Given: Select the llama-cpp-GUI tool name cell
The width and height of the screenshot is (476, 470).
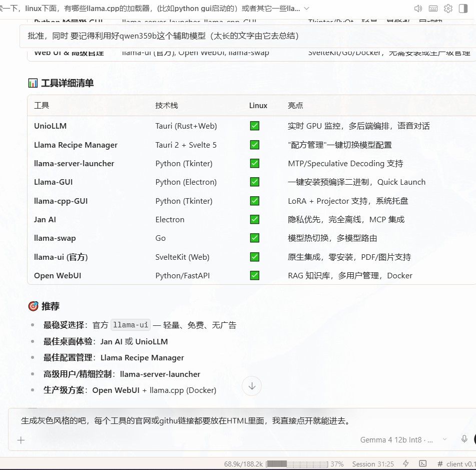Looking at the screenshot, I should (61, 201).
